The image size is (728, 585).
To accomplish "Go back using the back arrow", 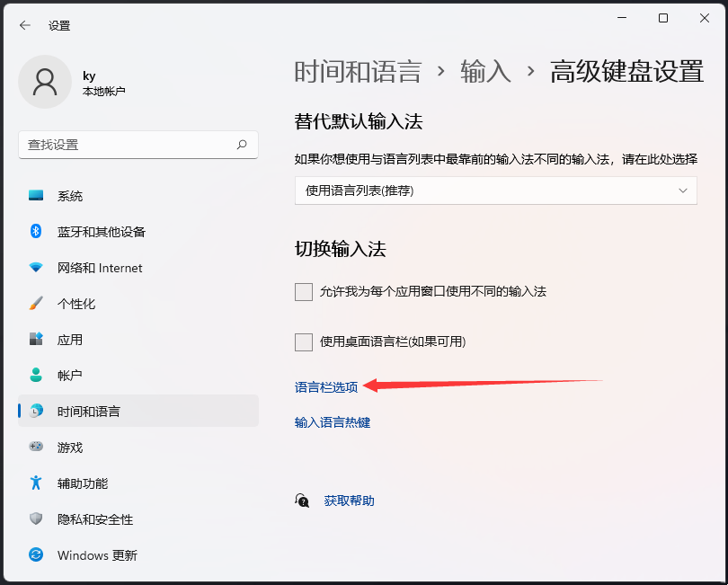I will (25, 25).
